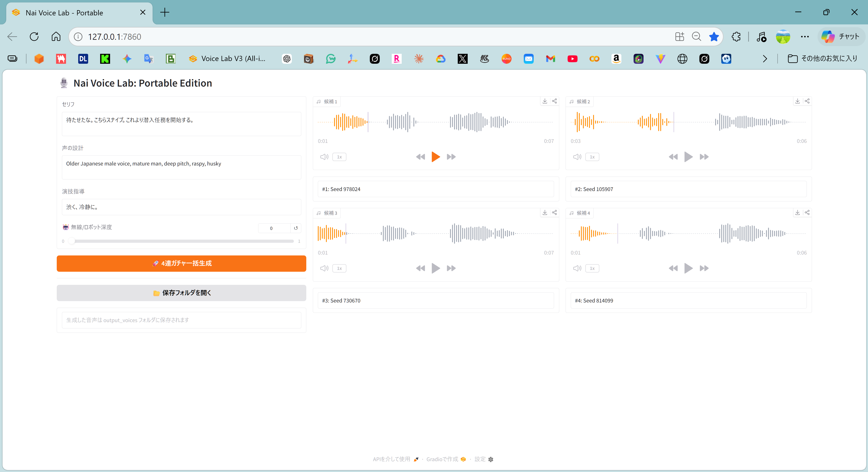The height and width of the screenshot is (472, 868).
Task: Share candidate 3 audio
Action: [x=554, y=212]
